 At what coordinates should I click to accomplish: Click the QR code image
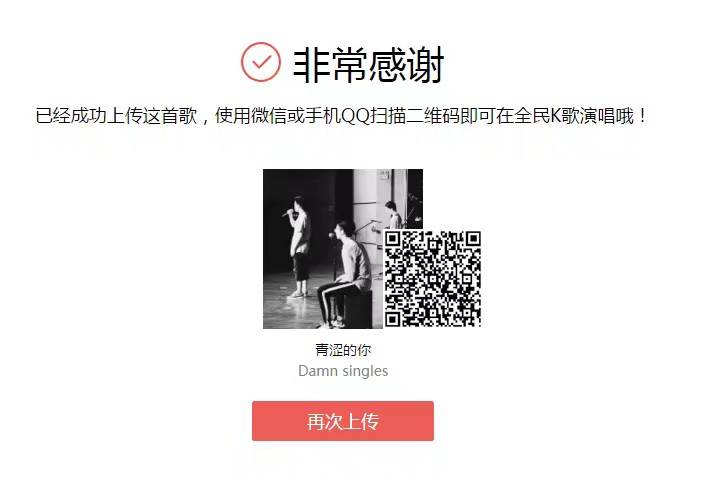(432, 278)
